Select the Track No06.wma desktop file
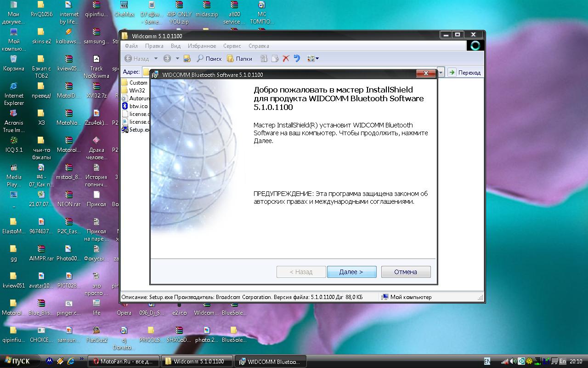Viewport: 588px width, 368px height. tap(96, 67)
